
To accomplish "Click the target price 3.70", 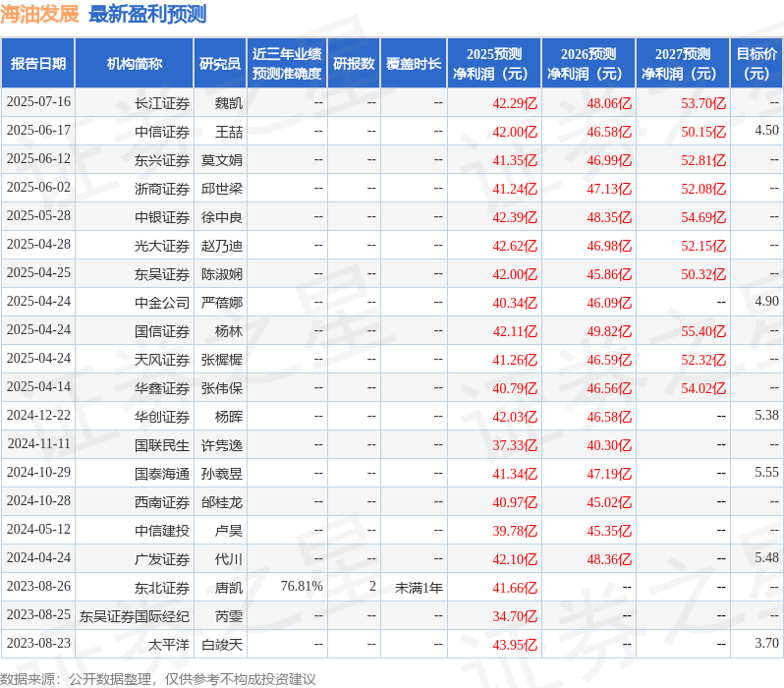I will point(766,644).
